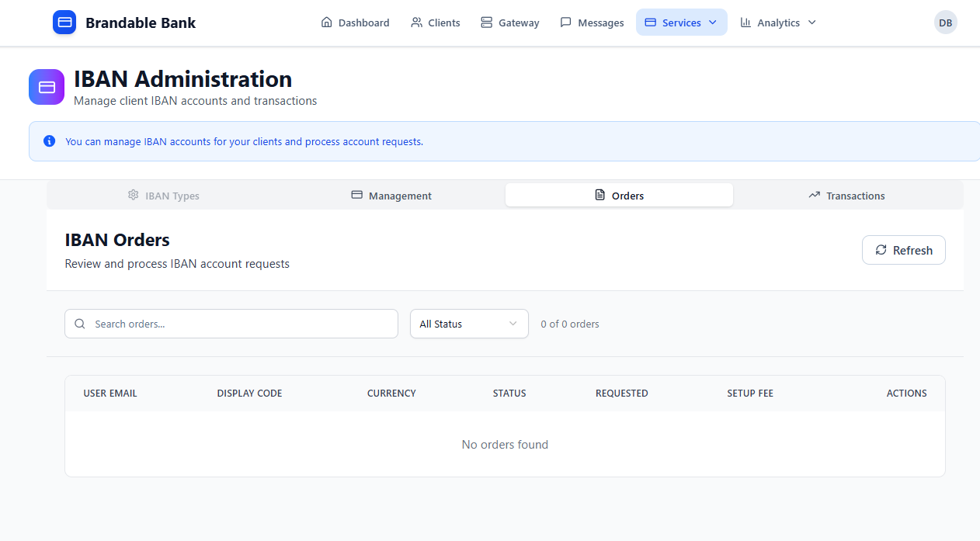
Task: Click the IBAN Administration card icon
Action: coord(47,87)
